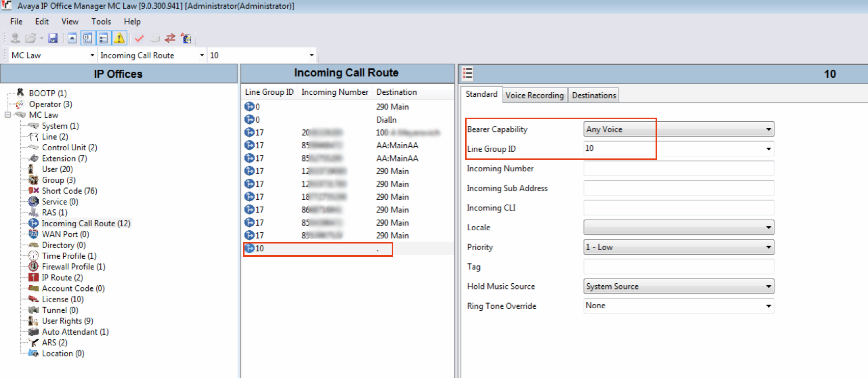Open the Tools menu
Viewport: 868px width, 378px height.
[x=101, y=21]
